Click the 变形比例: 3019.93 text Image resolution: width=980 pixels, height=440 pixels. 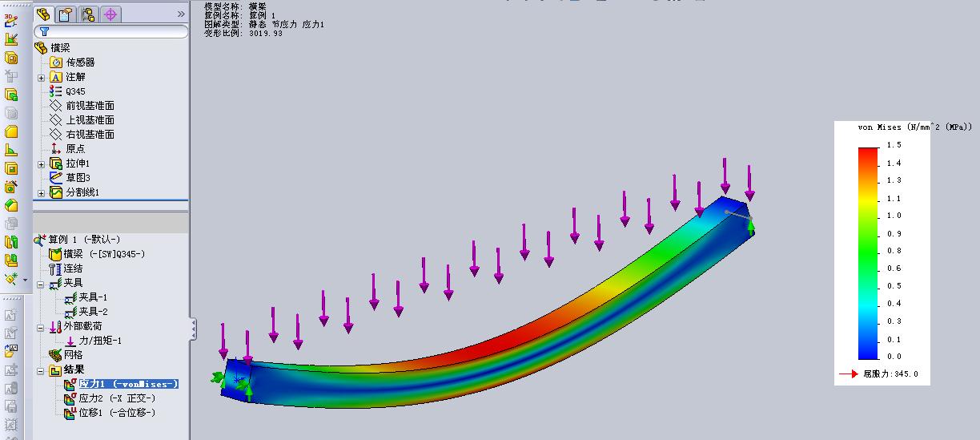[243, 34]
